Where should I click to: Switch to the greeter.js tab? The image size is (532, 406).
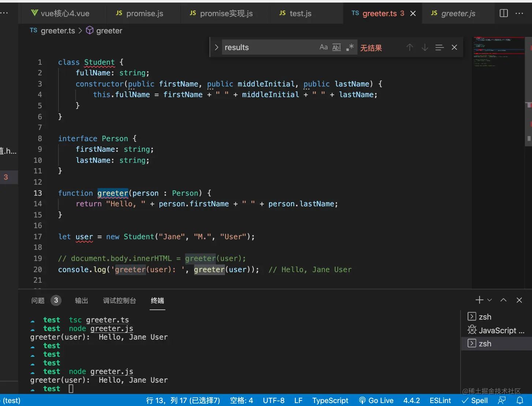tap(453, 14)
